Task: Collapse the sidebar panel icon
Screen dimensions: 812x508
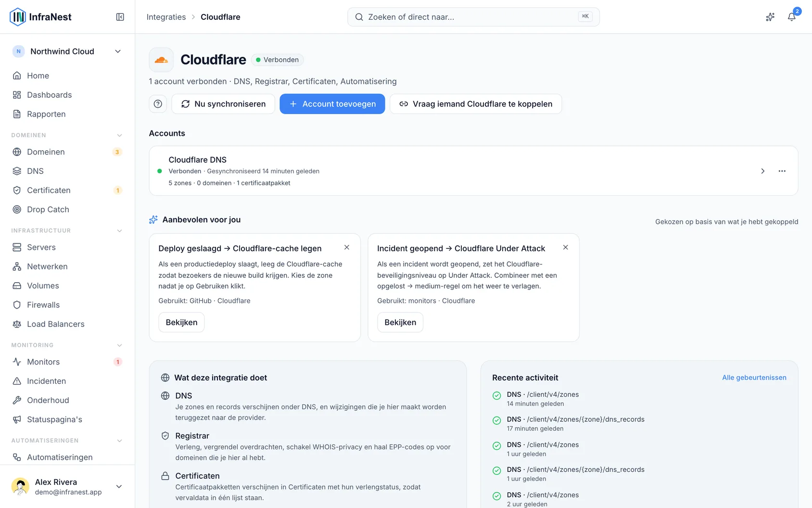Action: [120, 17]
